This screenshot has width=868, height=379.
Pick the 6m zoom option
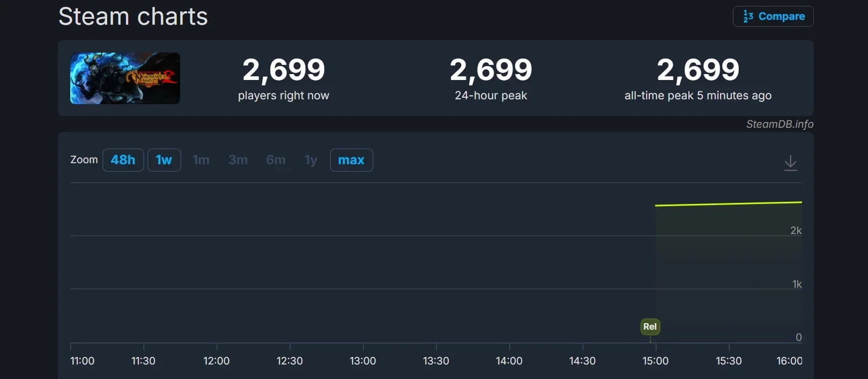(276, 160)
